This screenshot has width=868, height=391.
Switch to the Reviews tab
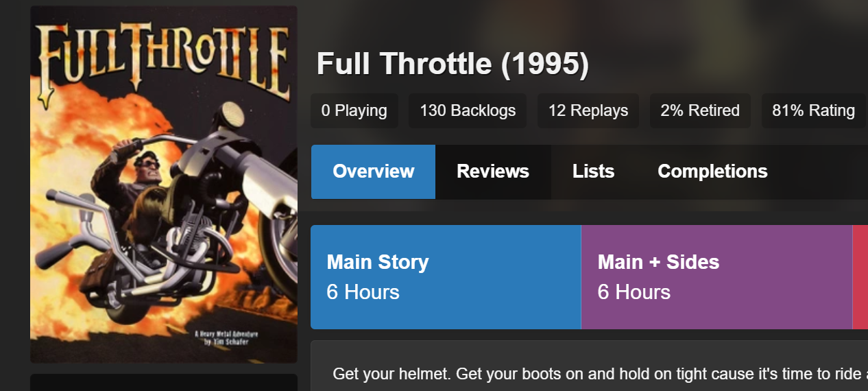[493, 171]
